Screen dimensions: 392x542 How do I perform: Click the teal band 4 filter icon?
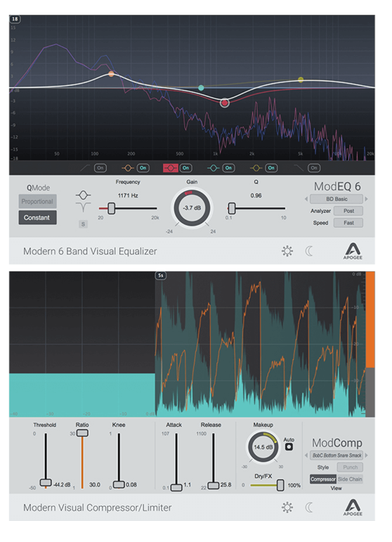[x=213, y=168]
